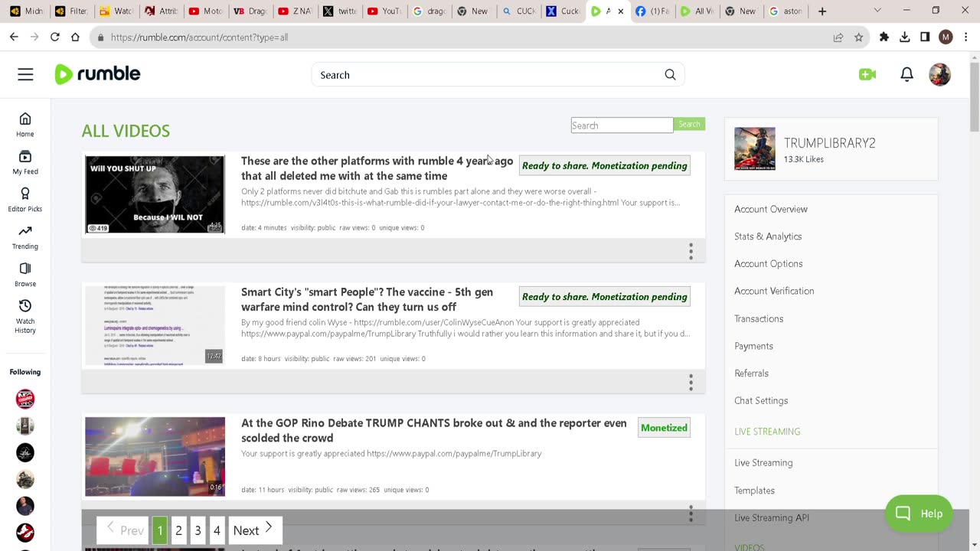Screen dimensions: 980x551
Task: Open Live Streaming API link
Action: 772,518
